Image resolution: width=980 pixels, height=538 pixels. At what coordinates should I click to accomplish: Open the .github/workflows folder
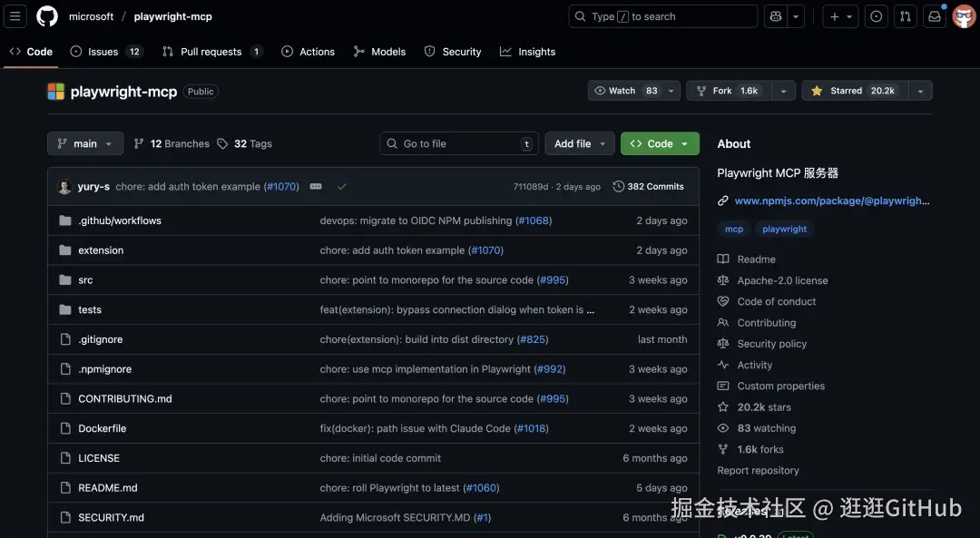(120, 220)
